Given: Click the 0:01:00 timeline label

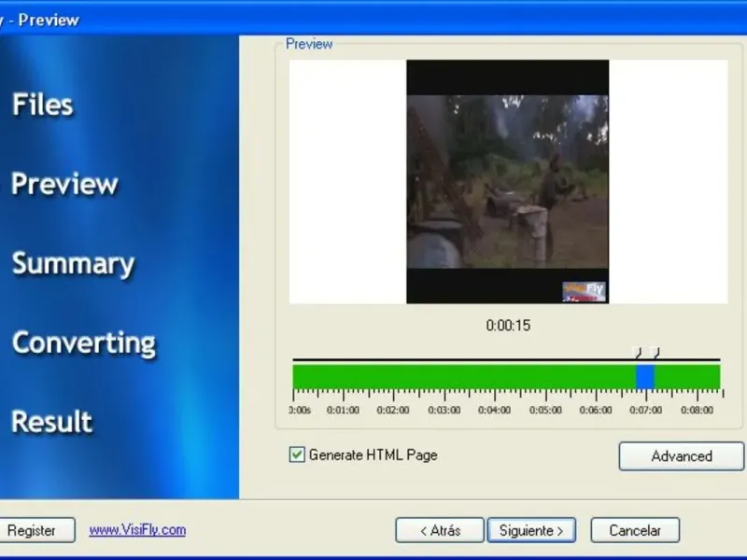Looking at the screenshot, I should point(343,410).
